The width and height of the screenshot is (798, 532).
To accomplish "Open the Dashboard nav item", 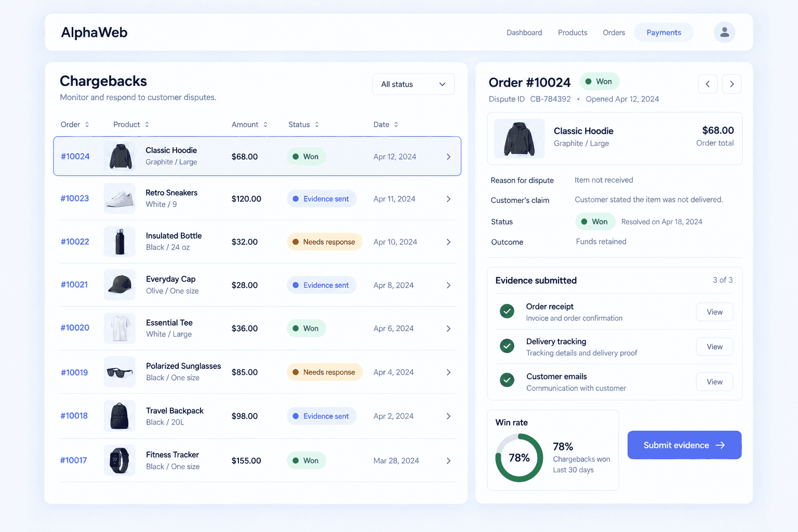I will [x=524, y=33].
